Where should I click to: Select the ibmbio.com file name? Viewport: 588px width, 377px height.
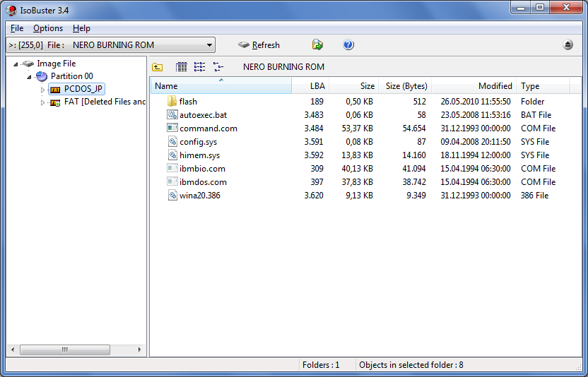[202, 169]
